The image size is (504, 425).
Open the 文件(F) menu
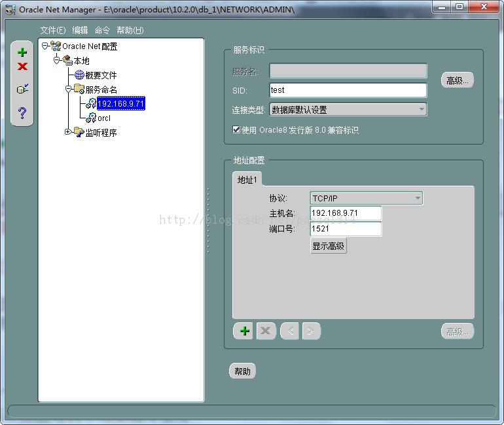[x=53, y=30]
